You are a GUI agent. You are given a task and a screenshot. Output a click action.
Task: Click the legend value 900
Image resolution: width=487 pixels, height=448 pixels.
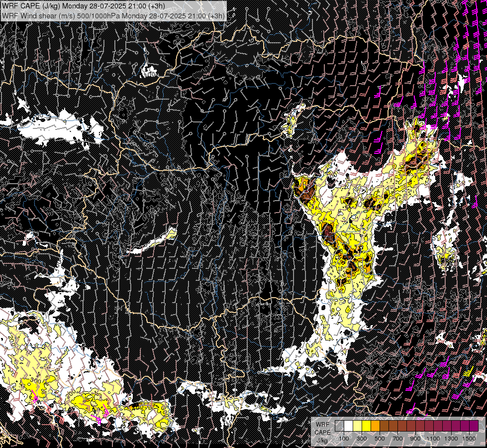(x=415, y=439)
